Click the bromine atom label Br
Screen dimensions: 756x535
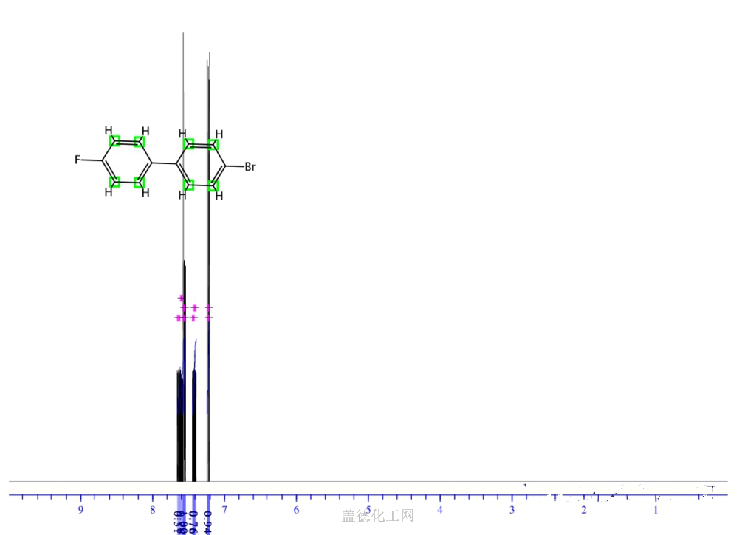pyautogui.click(x=250, y=167)
